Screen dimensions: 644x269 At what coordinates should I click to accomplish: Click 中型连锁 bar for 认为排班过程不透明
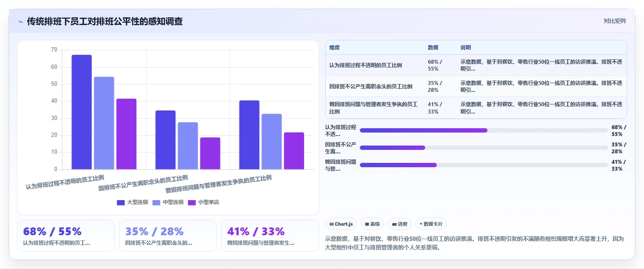[104, 123]
